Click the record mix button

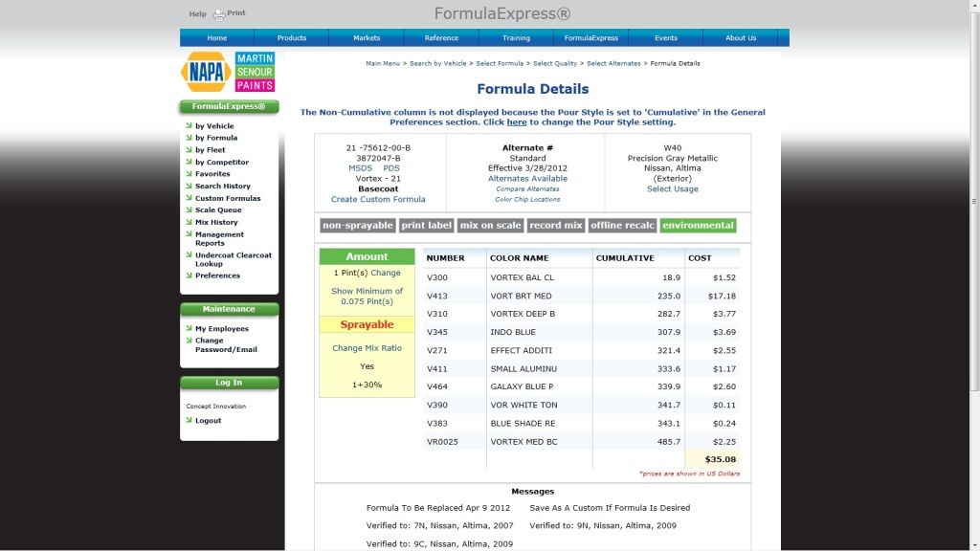(556, 225)
